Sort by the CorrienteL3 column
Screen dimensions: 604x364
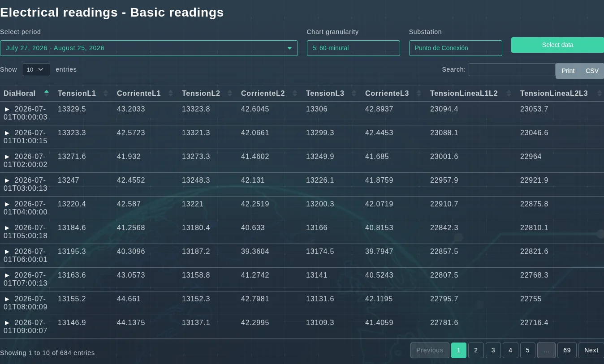394,93
